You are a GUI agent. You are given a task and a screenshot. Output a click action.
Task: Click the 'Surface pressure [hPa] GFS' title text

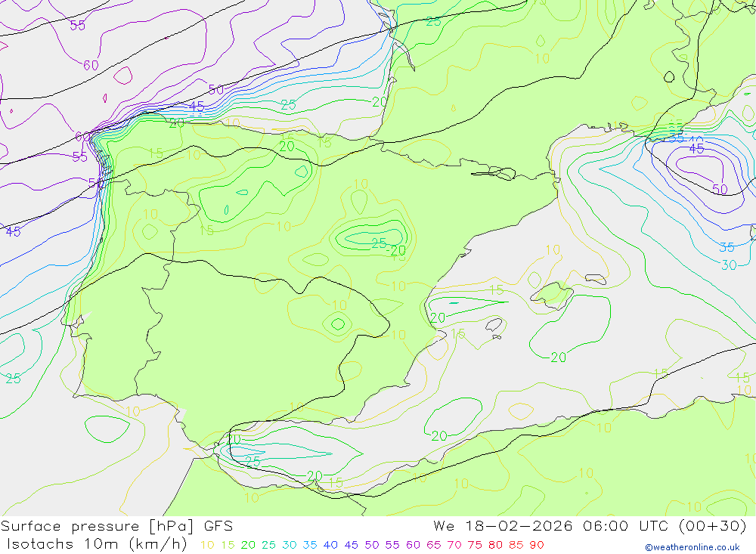click(x=116, y=526)
